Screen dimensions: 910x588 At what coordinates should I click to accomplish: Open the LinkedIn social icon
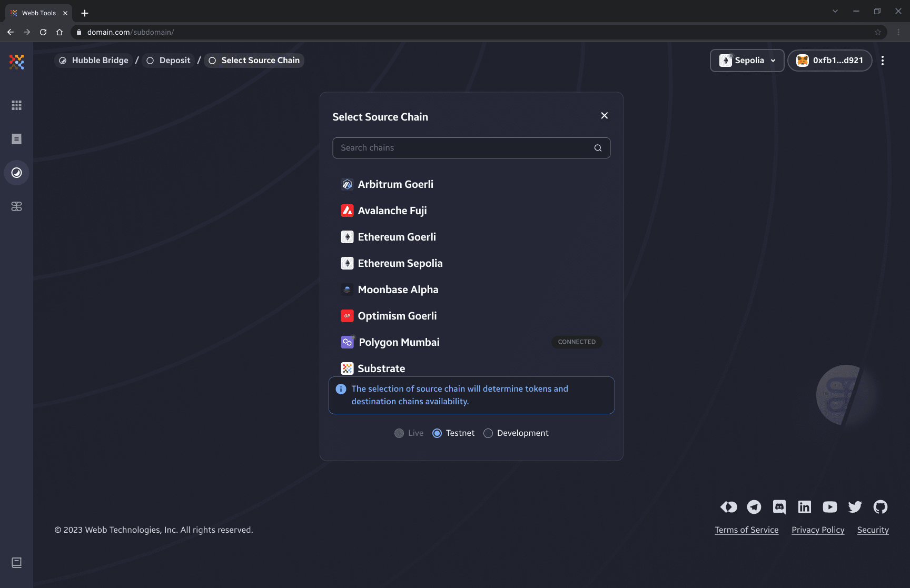pyautogui.click(x=805, y=507)
